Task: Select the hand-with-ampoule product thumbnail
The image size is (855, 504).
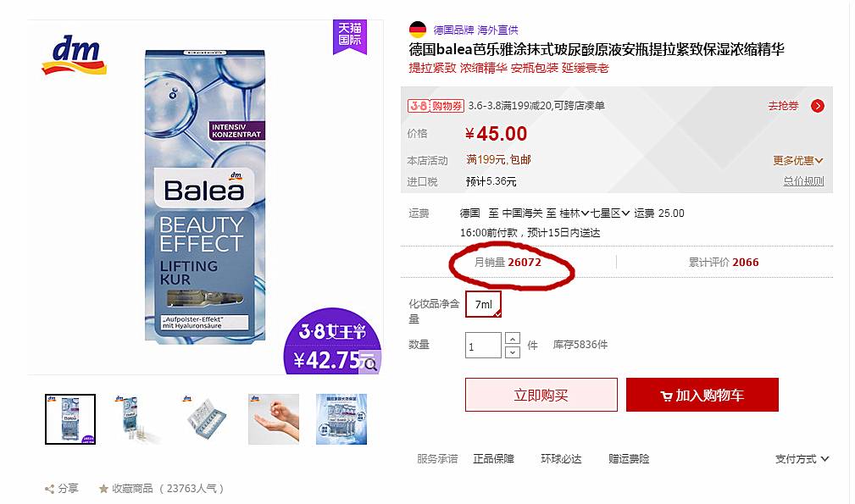Action: pos(274,419)
